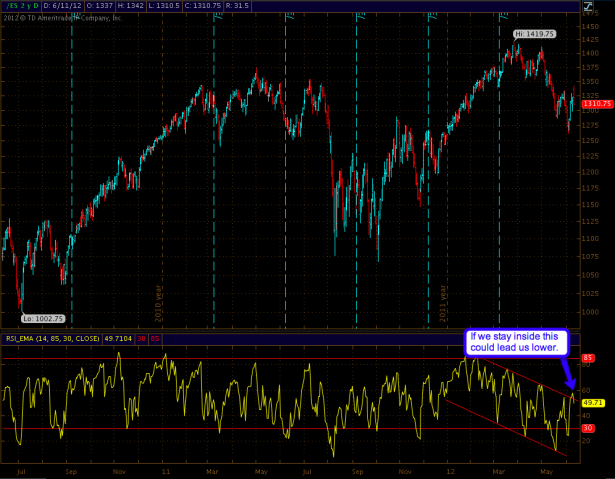Click the yellow 49.71 RSI value tag
The image size is (615, 479).
coord(594,402)
